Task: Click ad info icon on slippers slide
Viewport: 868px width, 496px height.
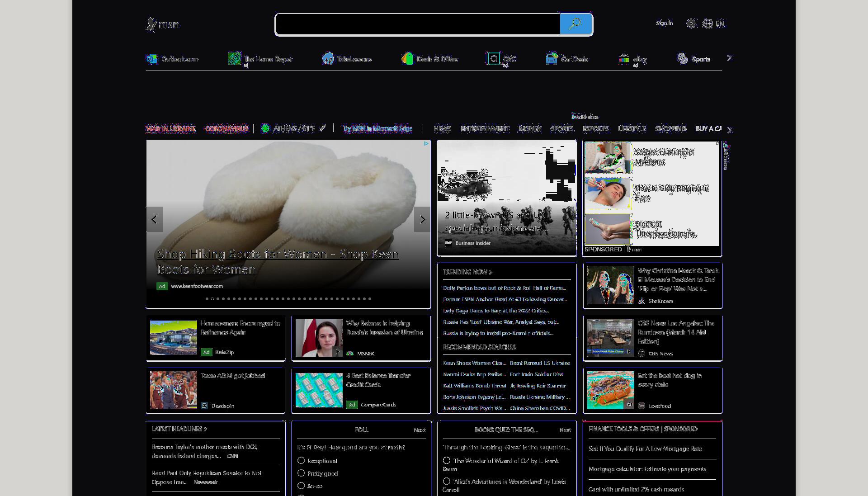Action: tap(426, 143)
